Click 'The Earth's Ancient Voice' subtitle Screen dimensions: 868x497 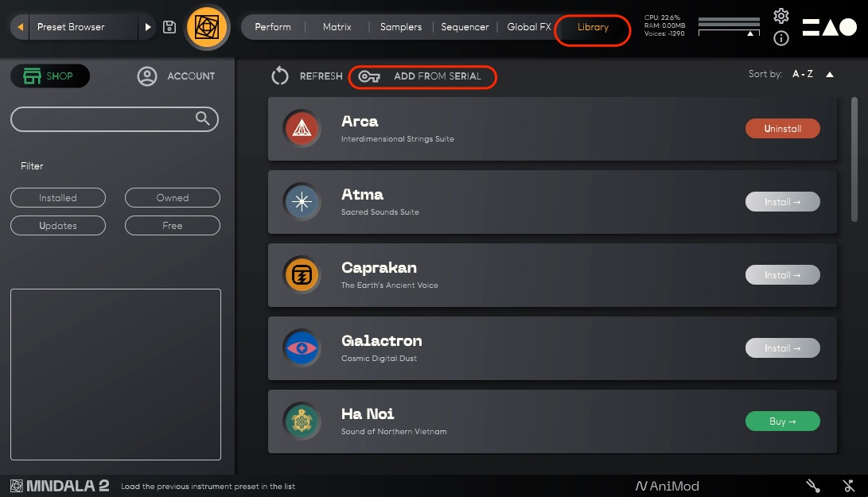click(x=389, y=285)
